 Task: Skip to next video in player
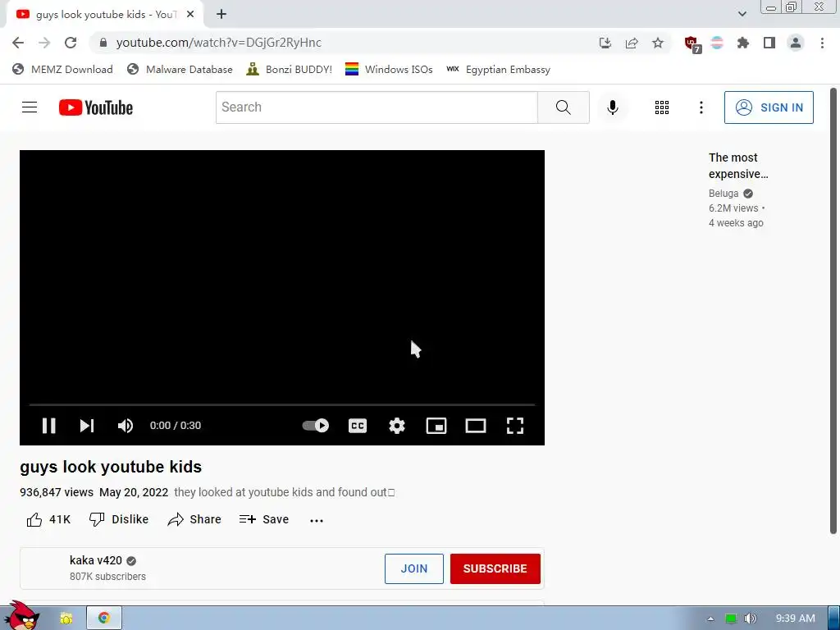click(x=87, y=426)
